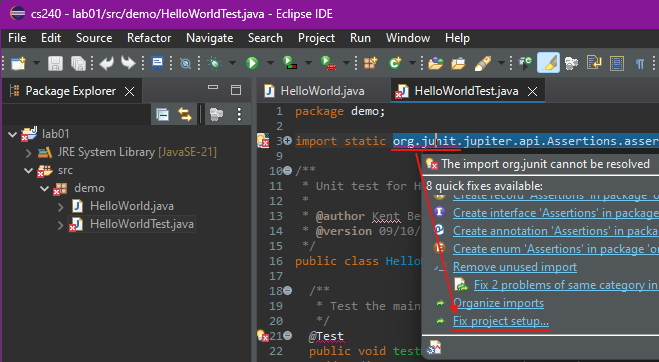Click the 'Organize imports' quick fix
659x362 pixels.
click(498, 303)
